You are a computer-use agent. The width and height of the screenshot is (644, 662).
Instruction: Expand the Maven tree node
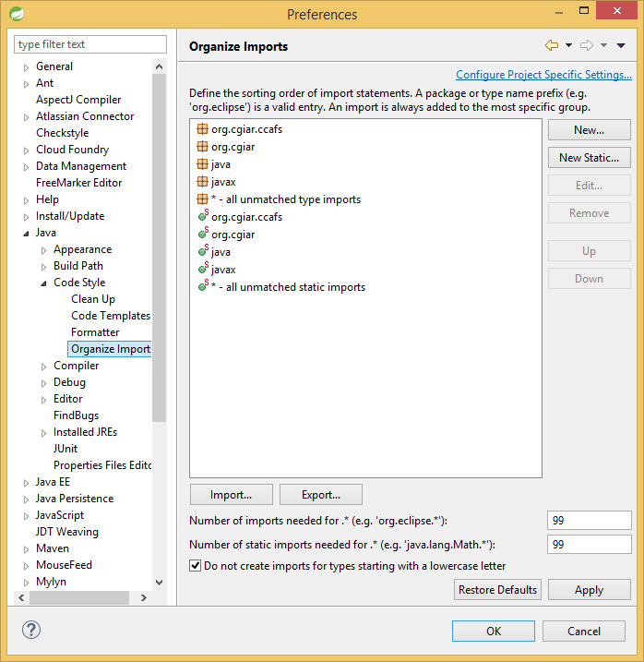pyautogui.click(x=26, y=549)
